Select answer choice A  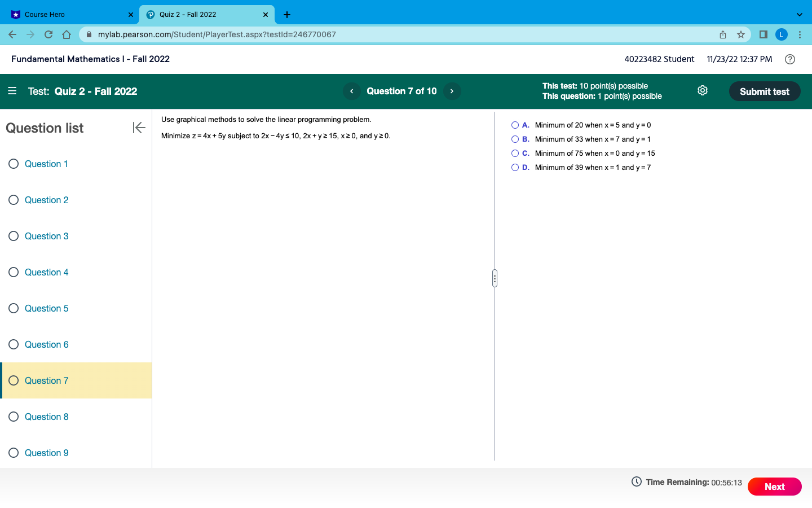pos(515,125)
